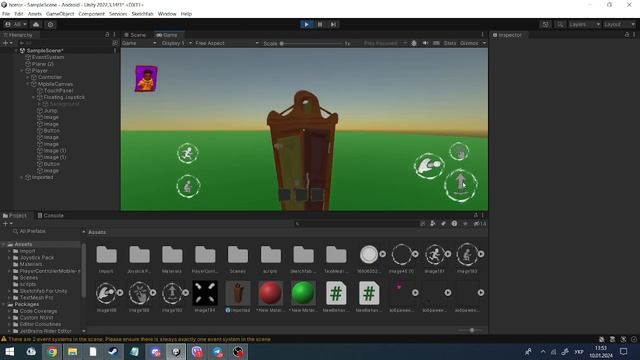Image resolution: width=640 pixels, height=360 pixels.
Task: Toggle the Stats overlay button
Action: pyautogui.click(x=450, y=43)
